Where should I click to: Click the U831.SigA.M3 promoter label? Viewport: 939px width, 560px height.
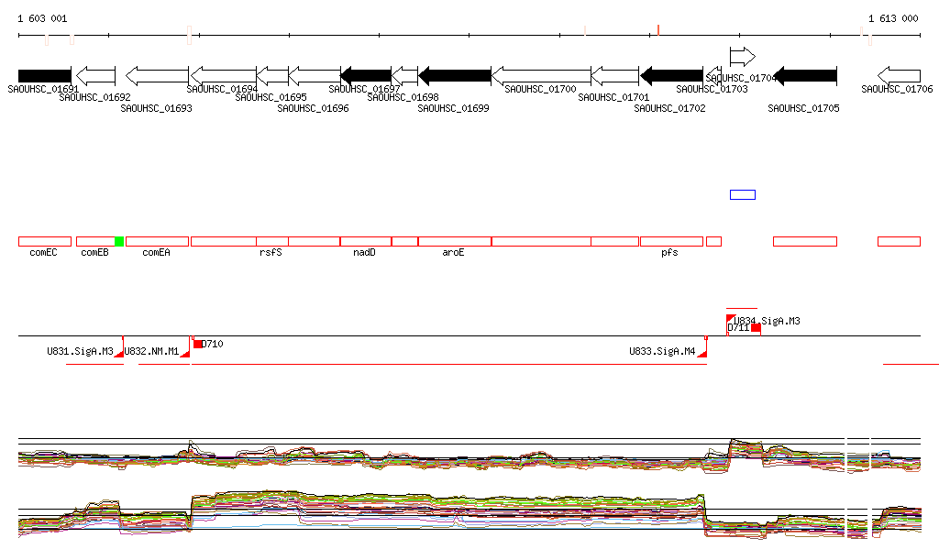click(81, 351)
